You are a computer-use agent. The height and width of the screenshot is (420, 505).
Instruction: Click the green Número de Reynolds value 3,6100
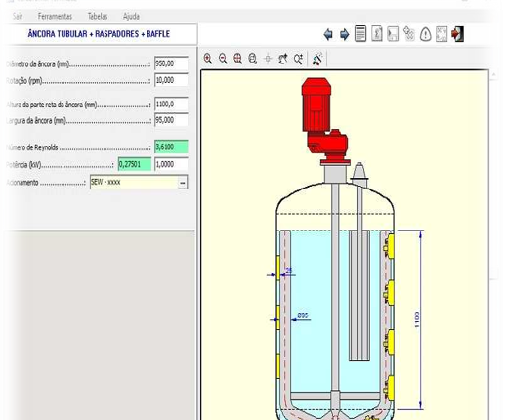tap(171, 147)
